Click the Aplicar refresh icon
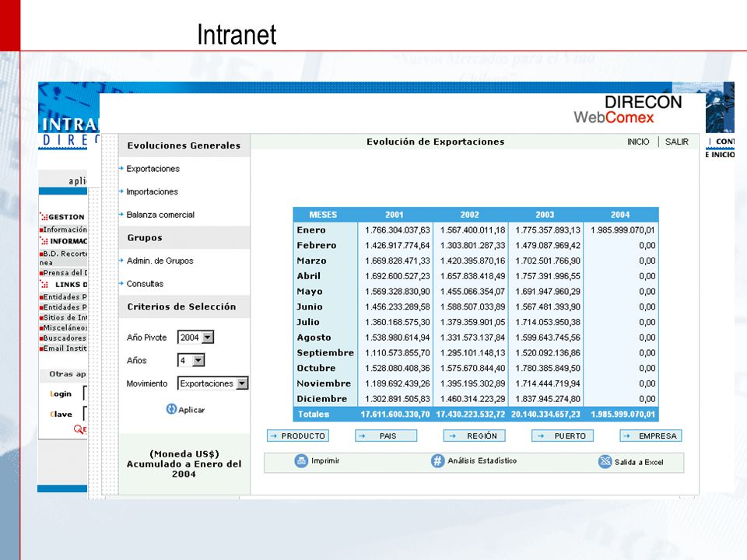This screenshot has width=747, height=560. (x=171, y=409)
